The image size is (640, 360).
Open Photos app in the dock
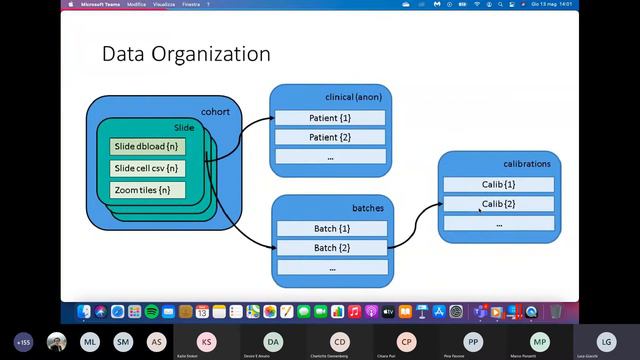point(270,312)
